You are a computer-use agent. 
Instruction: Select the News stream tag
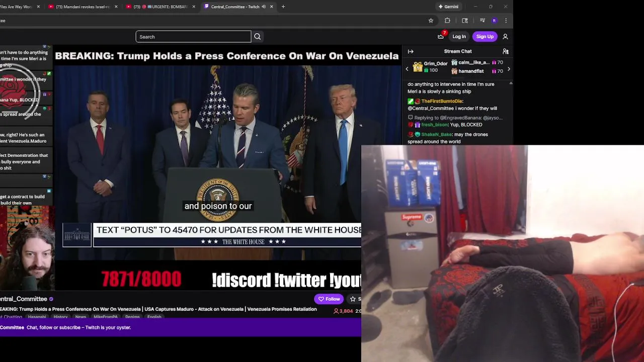tap(80, 317)
